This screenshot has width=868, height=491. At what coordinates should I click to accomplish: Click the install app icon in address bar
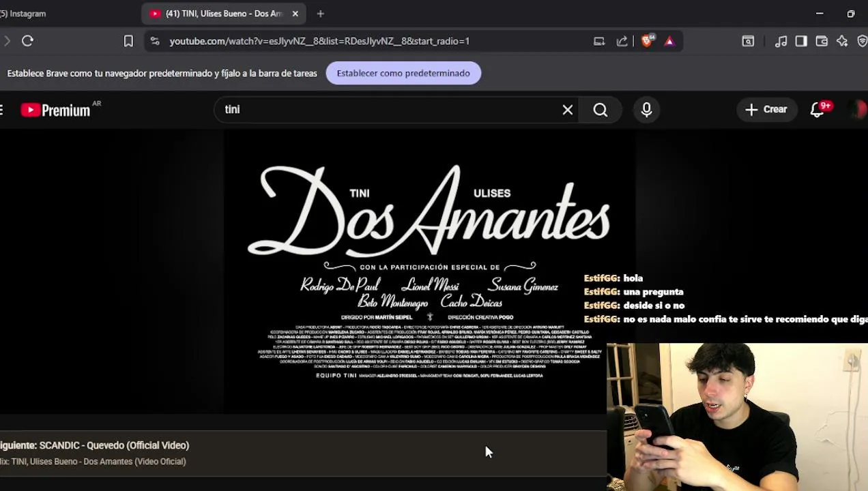click(x=599, y=41)
